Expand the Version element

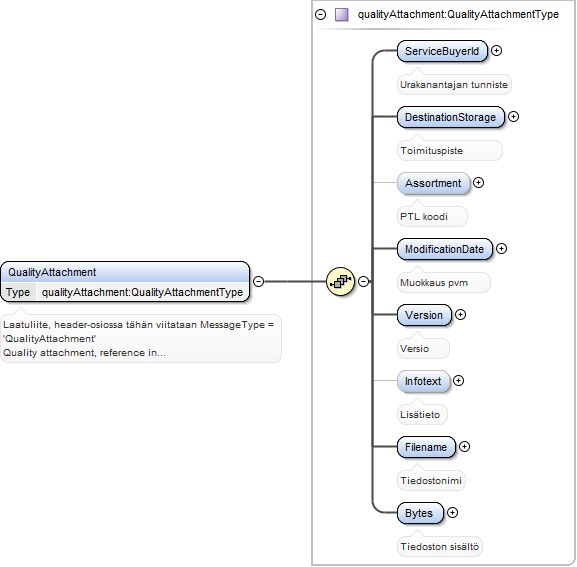click(460, 315)
